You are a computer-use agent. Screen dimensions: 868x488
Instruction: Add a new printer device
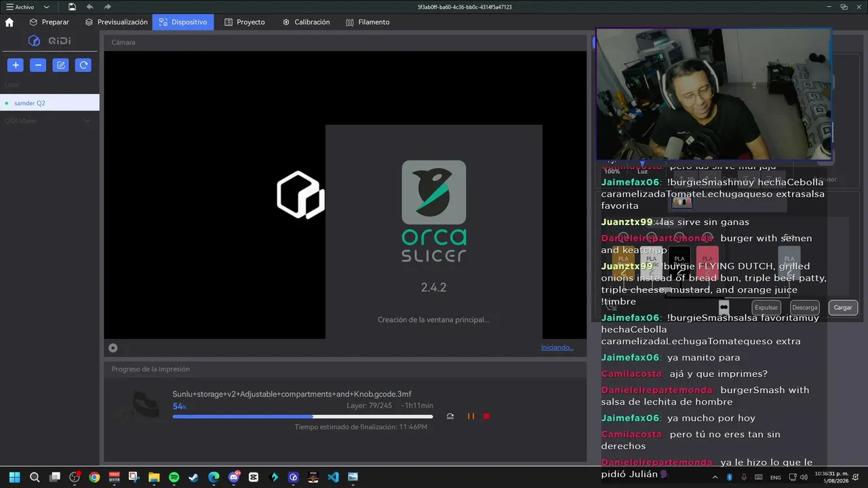[x=16, y=65]
